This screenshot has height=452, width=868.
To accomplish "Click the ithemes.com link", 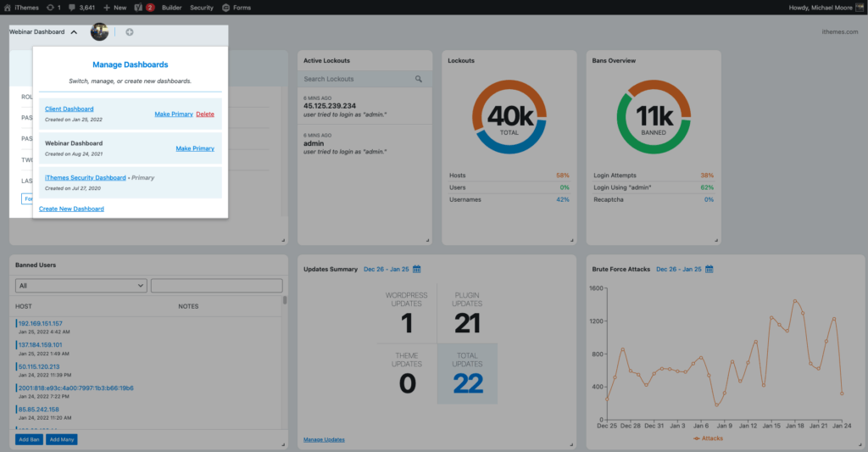I will coord(840,32).
